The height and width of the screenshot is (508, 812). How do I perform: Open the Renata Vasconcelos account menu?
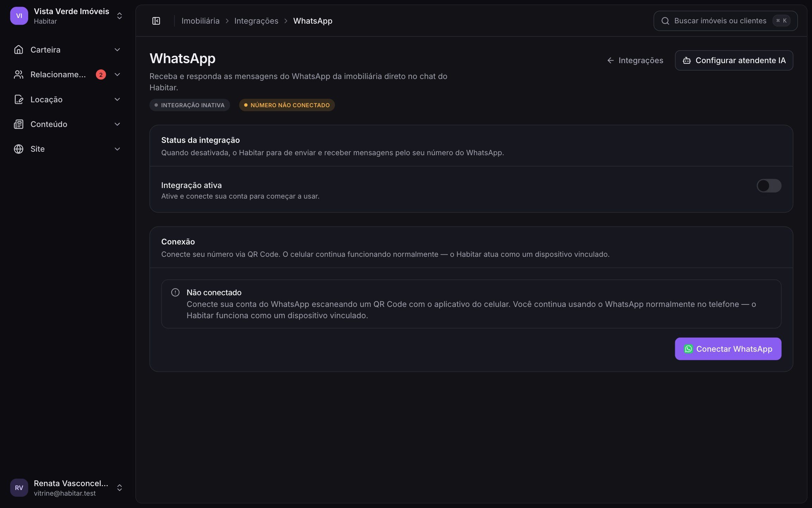[67, 488]
